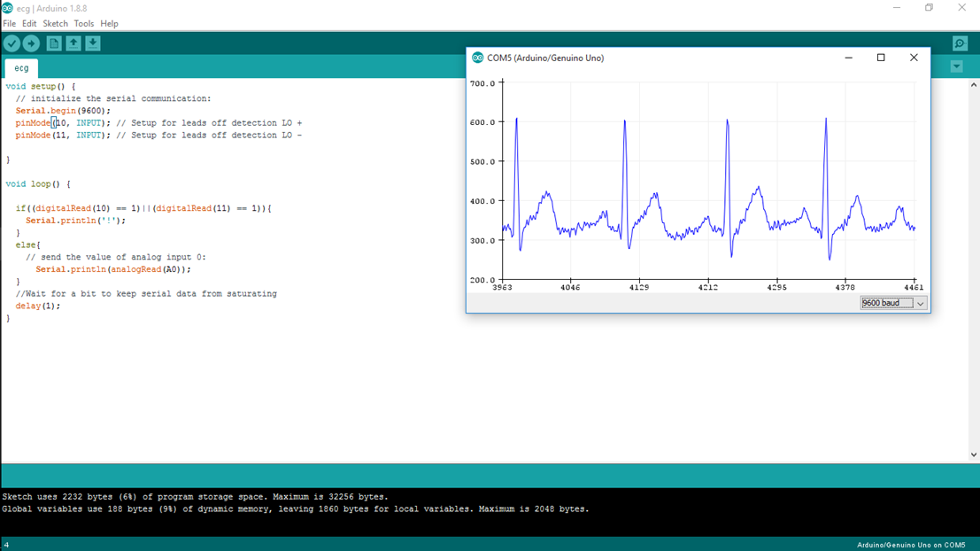Click the 'Global variables use 188 bytes' console line
980x551 pixels.
pos(296,509)
